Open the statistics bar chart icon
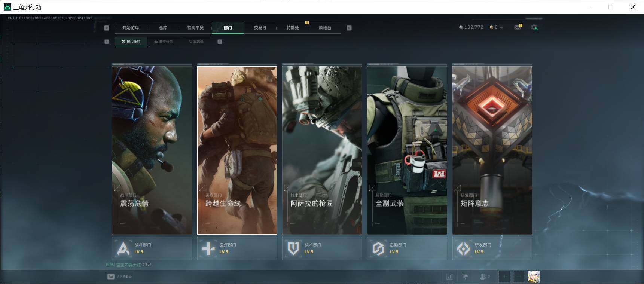Viewport: 644px width, 284px height. [450, 277]
